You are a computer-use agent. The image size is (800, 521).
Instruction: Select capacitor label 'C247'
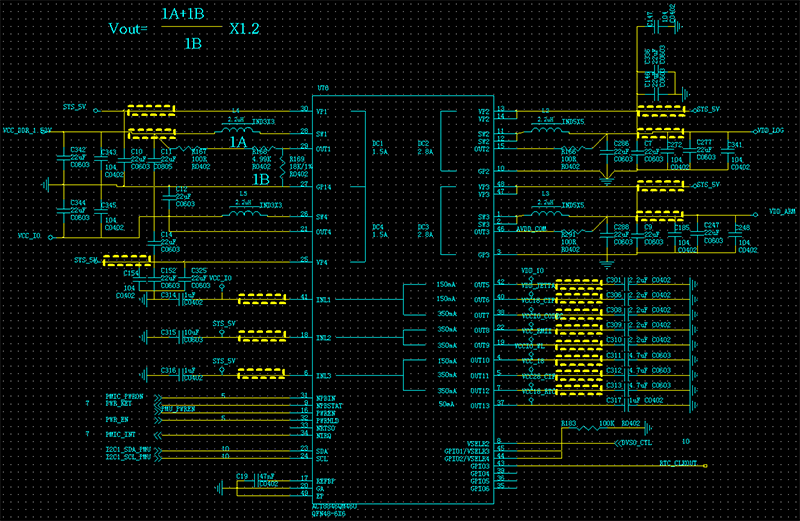pos(712,225)
